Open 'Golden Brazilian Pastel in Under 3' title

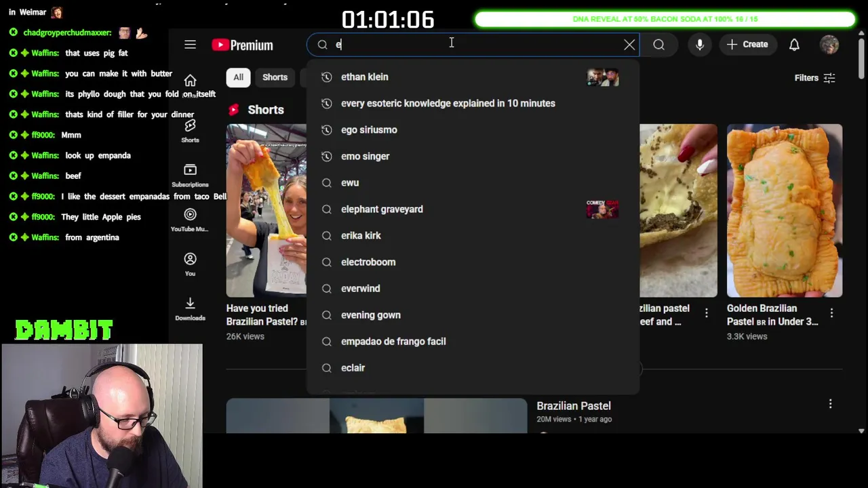(x=772, y=315)
